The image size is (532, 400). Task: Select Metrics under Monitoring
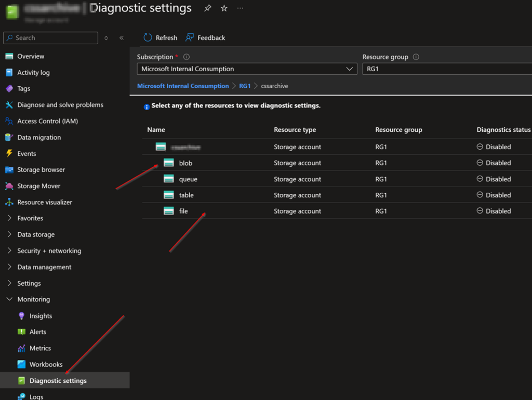coord(40,348)
